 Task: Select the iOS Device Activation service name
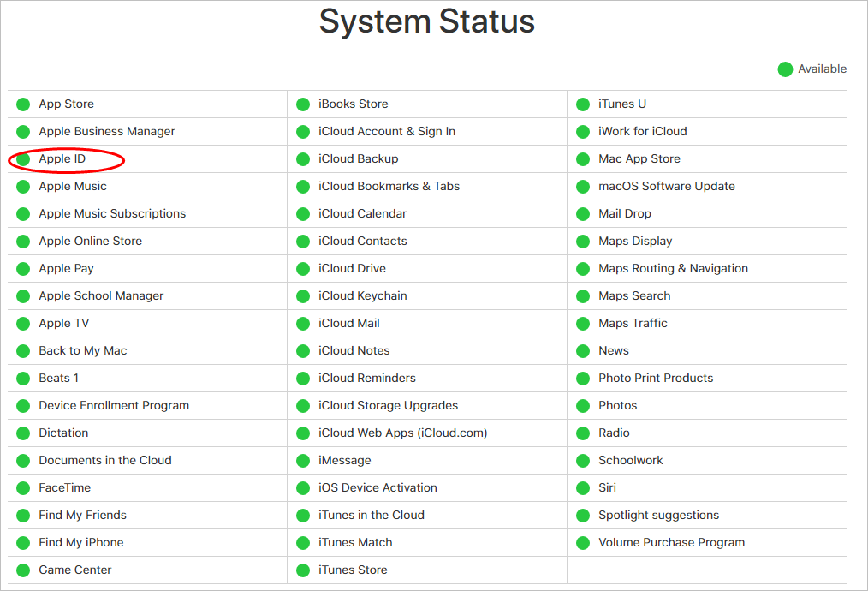point(378,487)
